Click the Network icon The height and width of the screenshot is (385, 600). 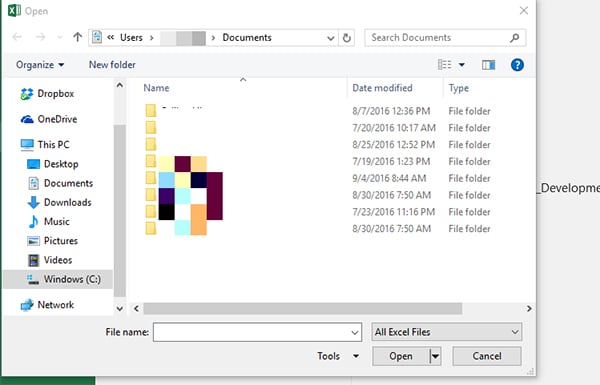pos(27,305)
